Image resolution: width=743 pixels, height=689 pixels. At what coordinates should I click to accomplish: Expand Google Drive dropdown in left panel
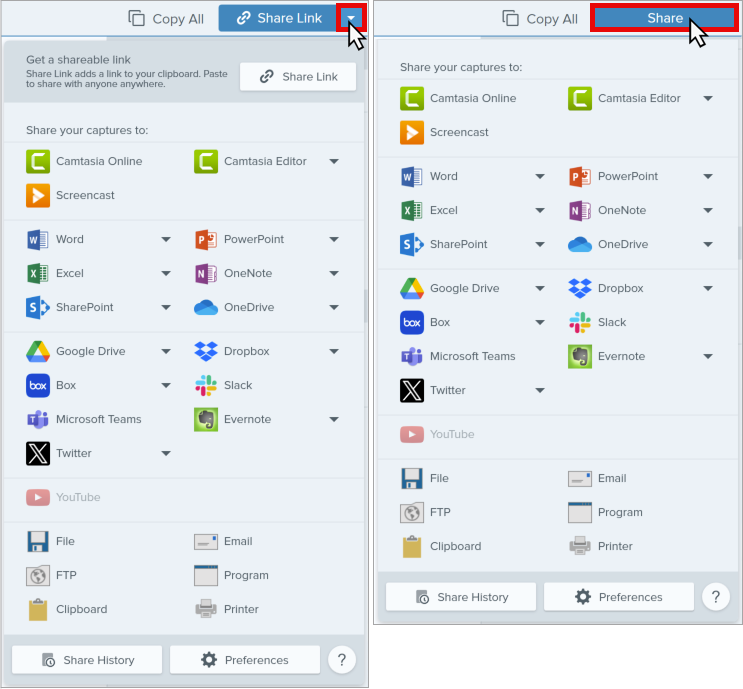pos(166,352)
